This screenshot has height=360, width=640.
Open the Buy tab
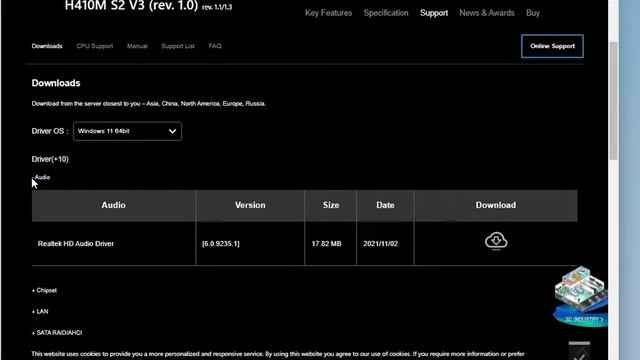coord(533,13)
